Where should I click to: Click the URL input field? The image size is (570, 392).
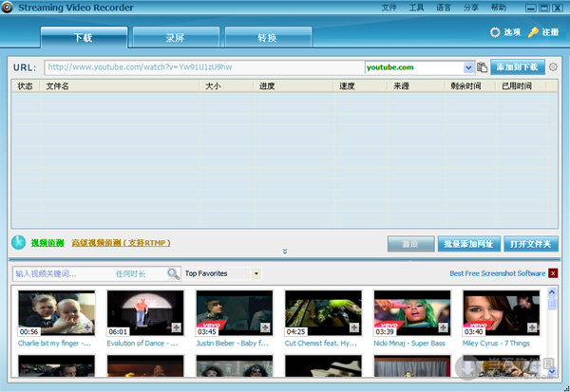(x=204, y=67)
